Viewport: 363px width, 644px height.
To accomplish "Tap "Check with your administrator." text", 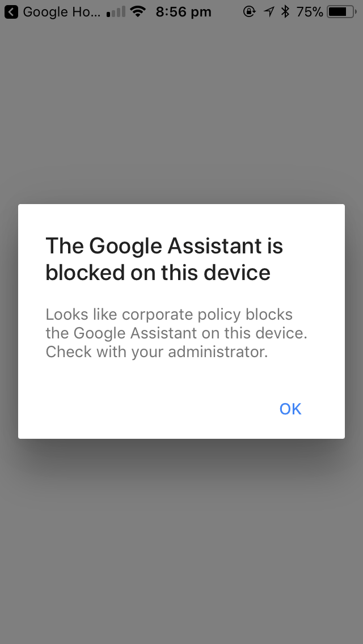I will pyautogui.click(x=157, y=352).
